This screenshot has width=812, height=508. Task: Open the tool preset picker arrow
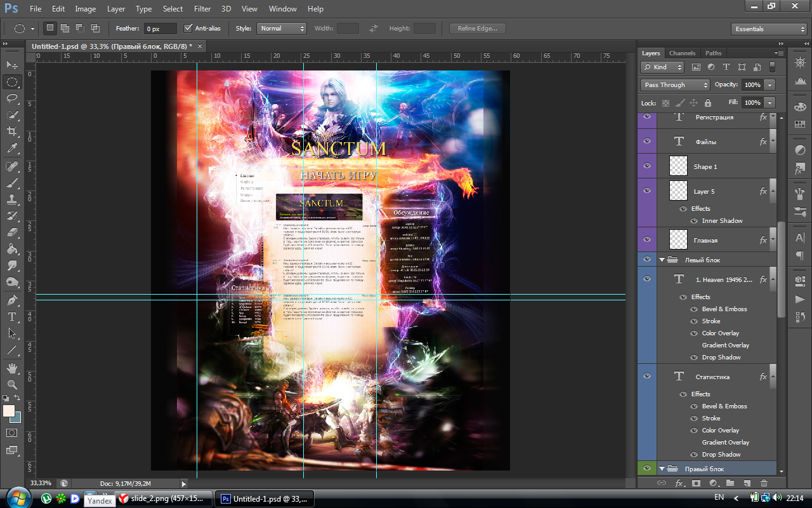[x=32, y=29]
